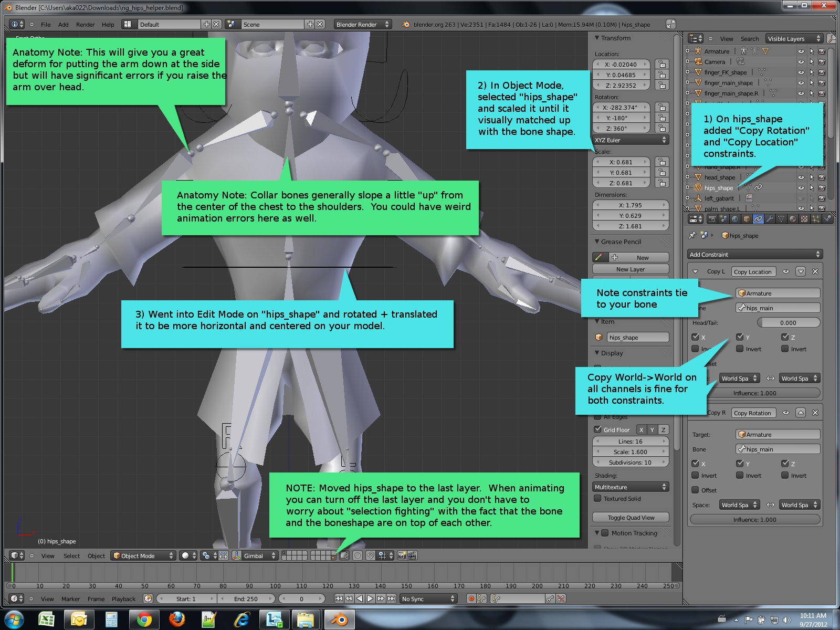
Task: Open the Object Data tab (triangle icon)
Action: click(781, 219)
